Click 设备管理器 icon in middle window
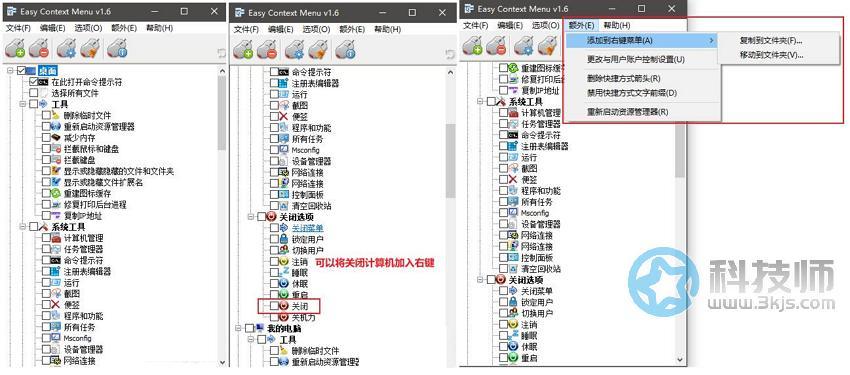Screen dimensions: 850x375 click(285, 161)
